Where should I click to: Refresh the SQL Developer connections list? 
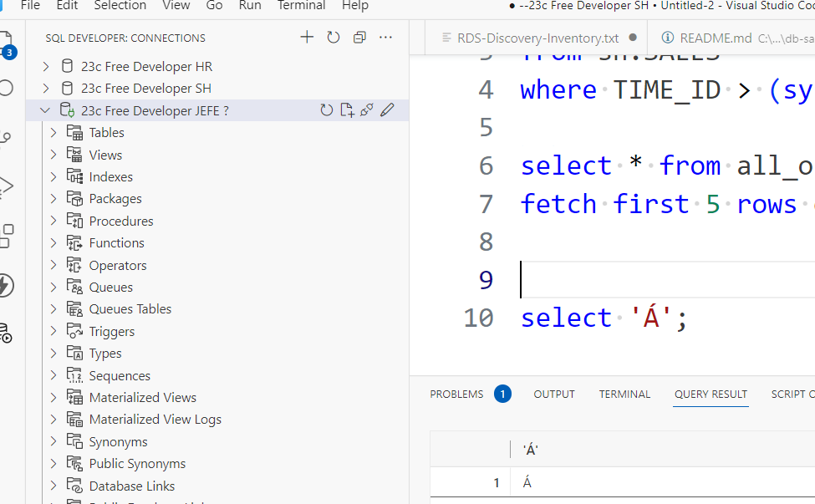point(334,38)
